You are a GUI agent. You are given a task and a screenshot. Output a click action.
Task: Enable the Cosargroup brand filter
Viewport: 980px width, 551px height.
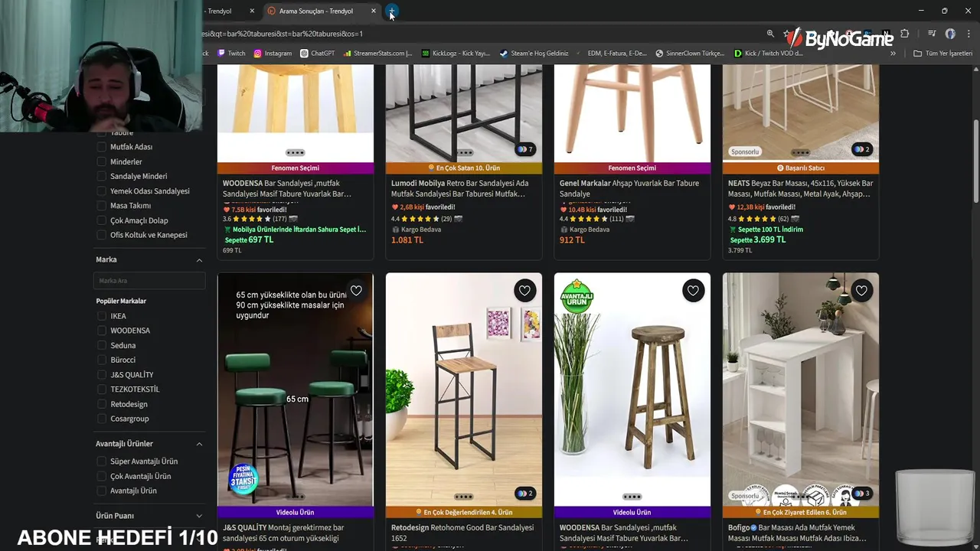[101, 419]
